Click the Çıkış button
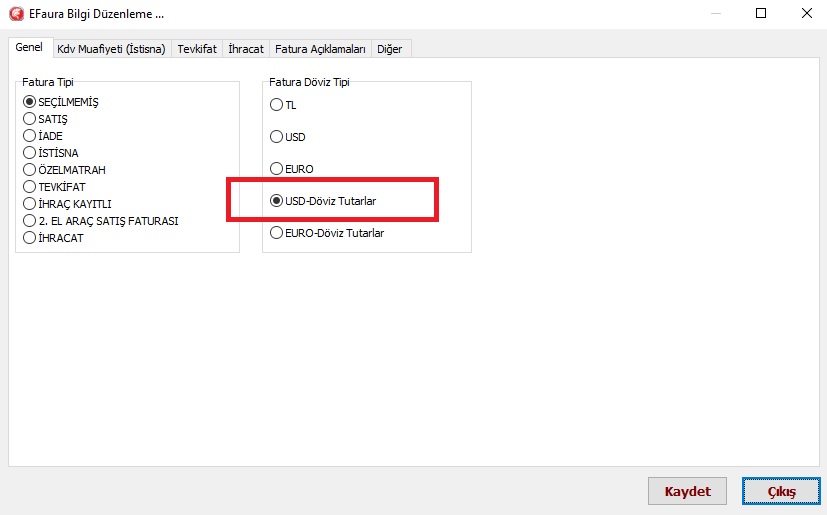The width and height of the screenshot is (827, 515). [781, 492]
